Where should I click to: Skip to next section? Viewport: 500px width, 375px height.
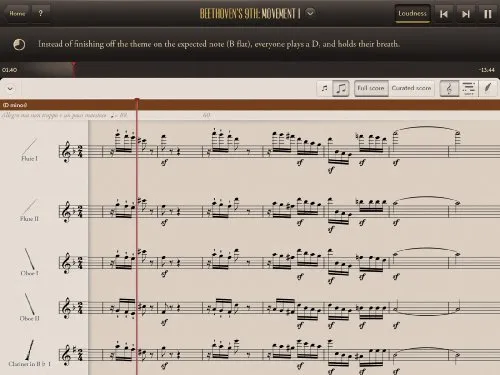click(x=466, y=14)
